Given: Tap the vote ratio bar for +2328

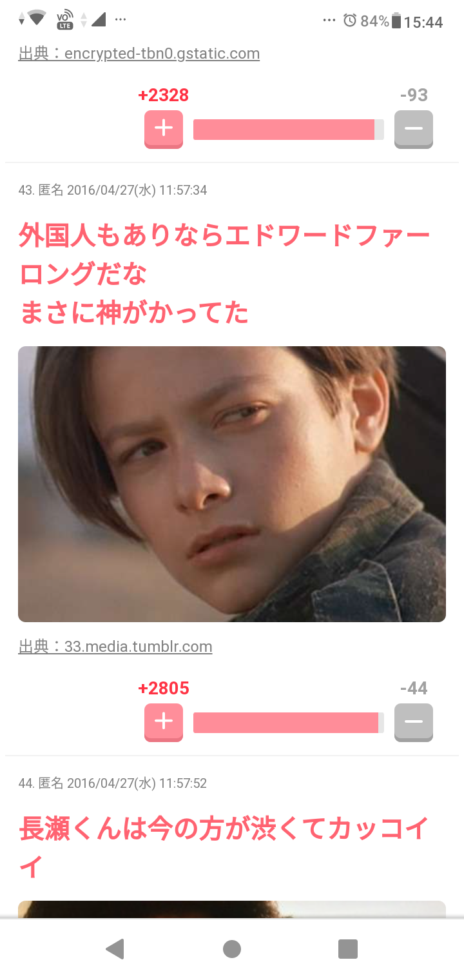Looking at the screenshot, I should pos(289,129).
